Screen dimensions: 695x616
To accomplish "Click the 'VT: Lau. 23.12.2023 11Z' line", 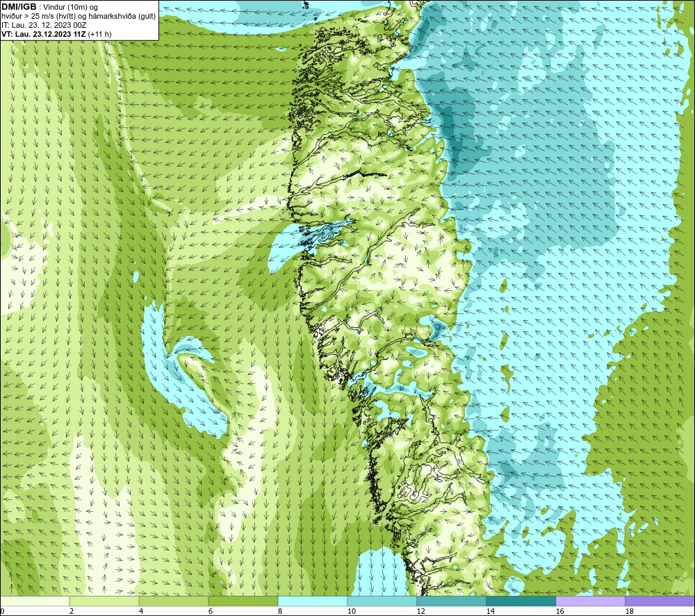I will click(x=44, y=34).
